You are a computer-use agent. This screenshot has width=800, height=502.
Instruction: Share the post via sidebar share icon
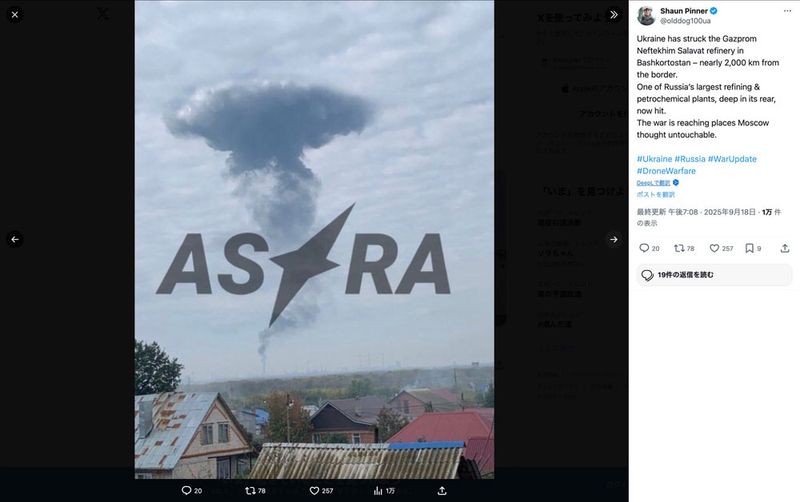coord(785,248)
